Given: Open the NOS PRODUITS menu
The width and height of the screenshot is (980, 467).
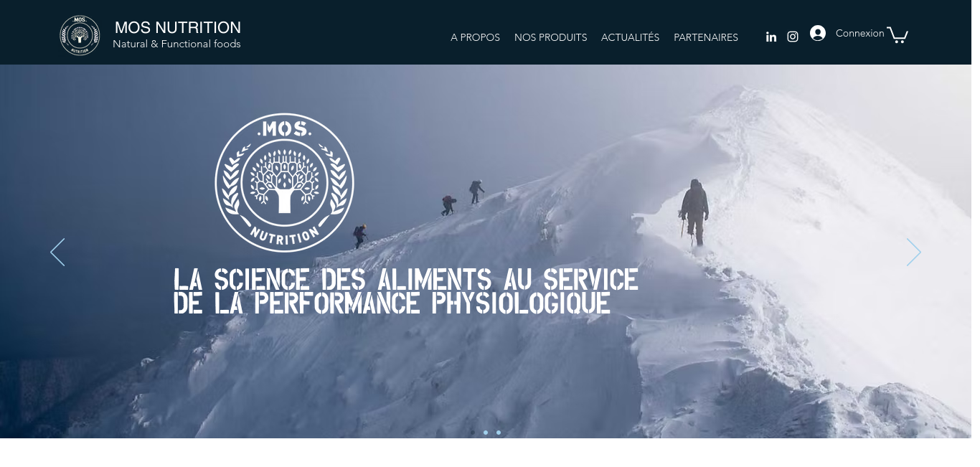Looking at the screenshot, I should pos(550,37).
